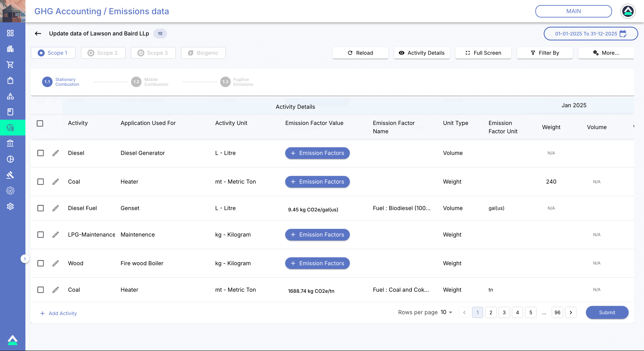Click the count badge 10
The image size is (644, 351).
click(x=160, y=33)
